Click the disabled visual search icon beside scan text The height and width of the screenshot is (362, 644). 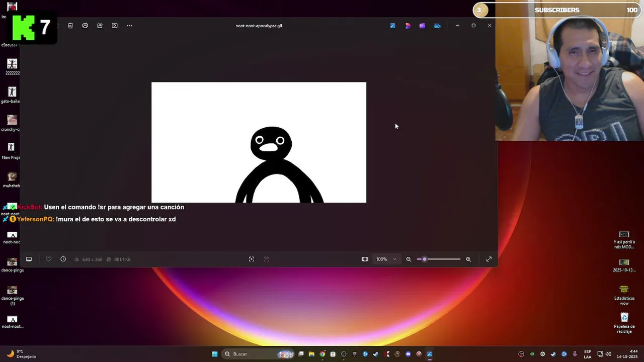(266, 259)
